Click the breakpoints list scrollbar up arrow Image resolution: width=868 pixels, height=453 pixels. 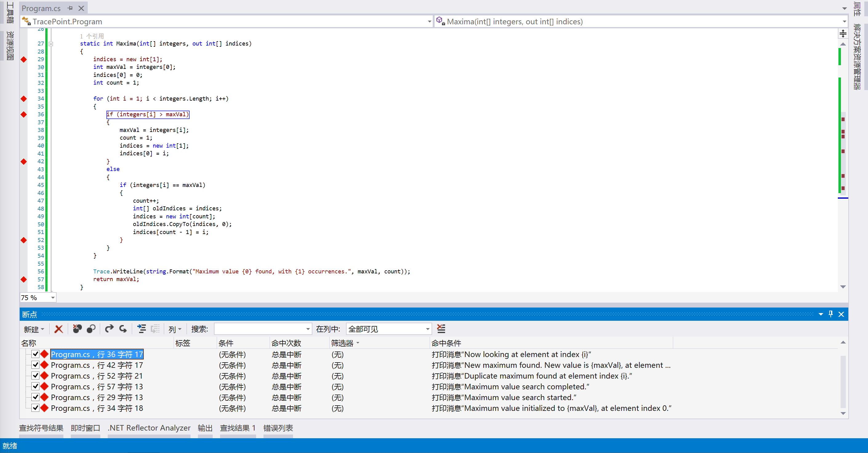(x=843, y=342)
